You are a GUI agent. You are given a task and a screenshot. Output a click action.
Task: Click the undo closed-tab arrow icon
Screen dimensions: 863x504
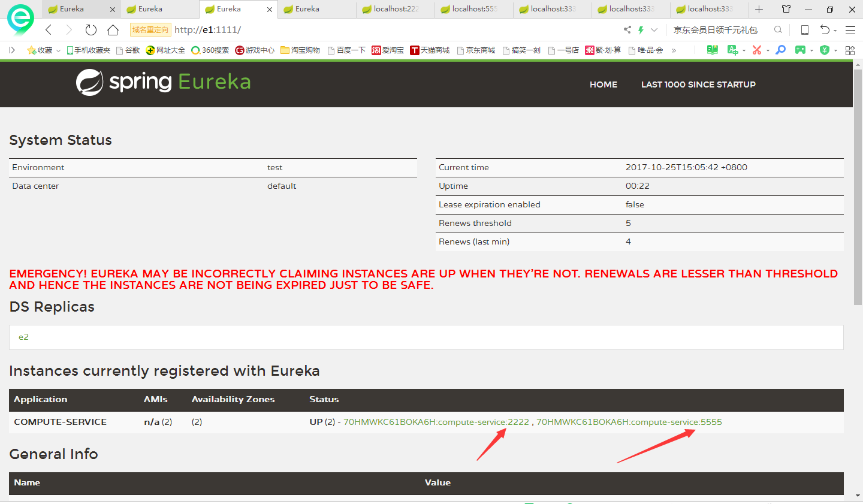click(825, 30)
